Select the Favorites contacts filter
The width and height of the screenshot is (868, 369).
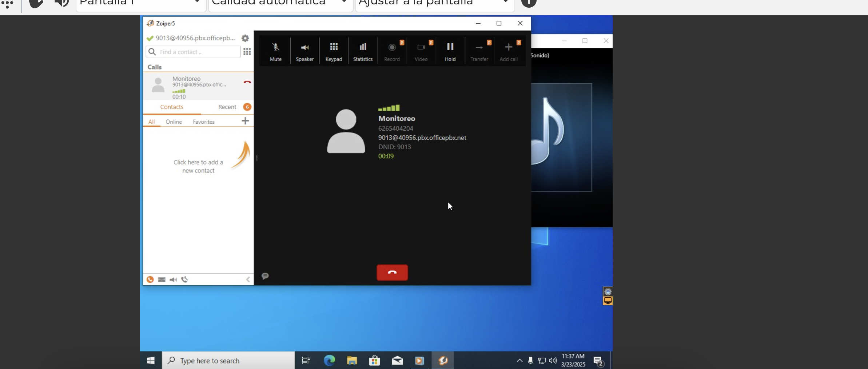pyautogui.click(x=204, y=122)
